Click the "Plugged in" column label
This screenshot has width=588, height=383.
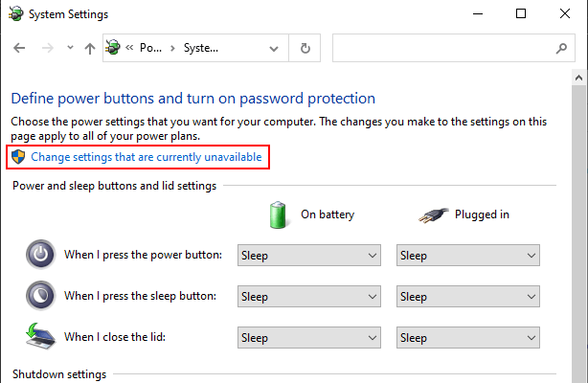coord(482,214)
